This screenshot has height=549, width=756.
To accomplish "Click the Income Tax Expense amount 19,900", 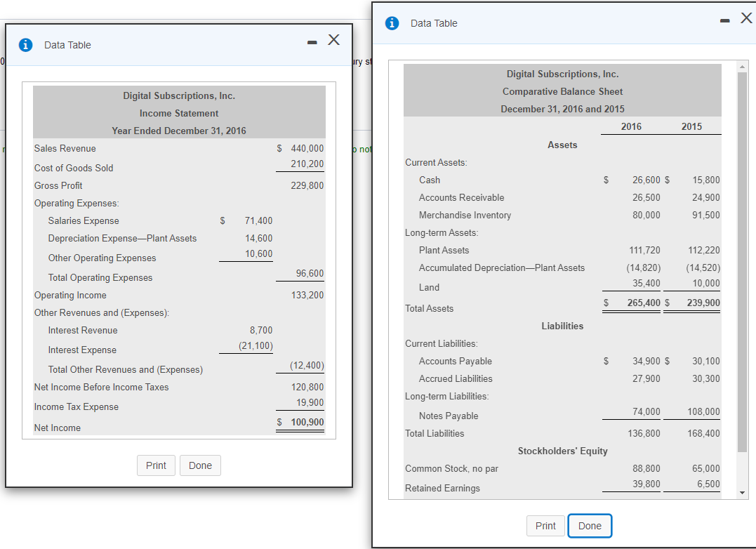I will point(310,402).
